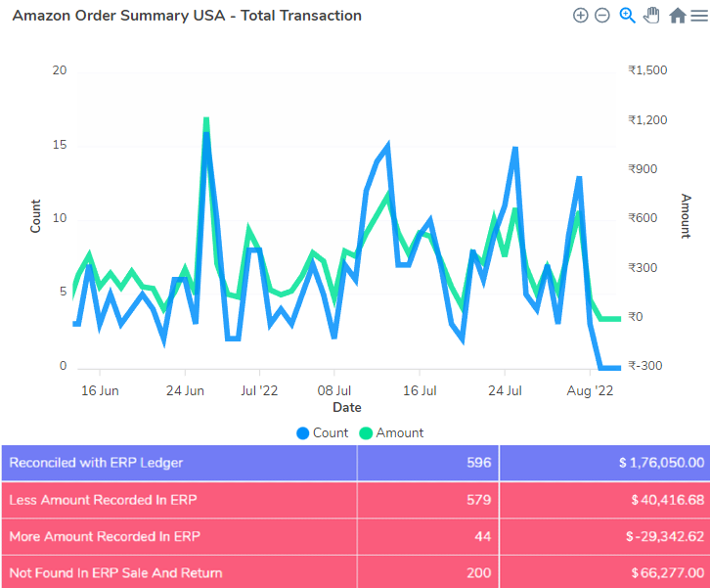
Task: Click the ₹1,500 amount axis label
Action: pos(647,70)
